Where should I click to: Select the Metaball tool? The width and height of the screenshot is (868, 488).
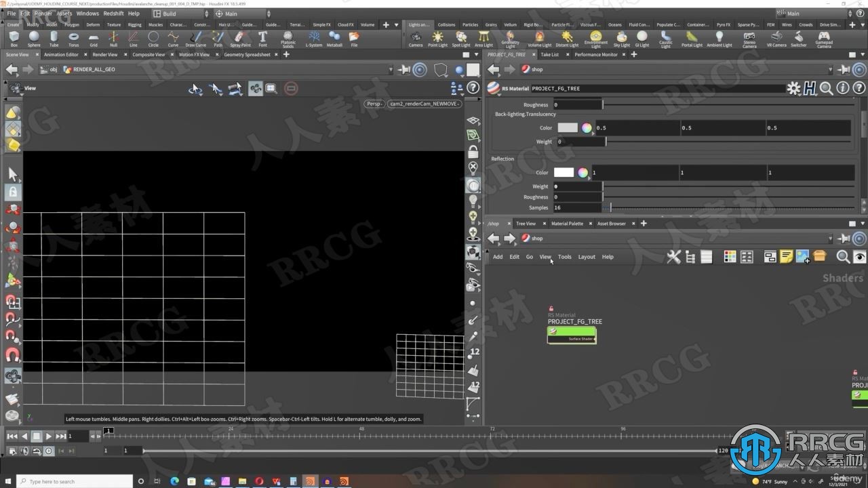click(x=334, y=39)
